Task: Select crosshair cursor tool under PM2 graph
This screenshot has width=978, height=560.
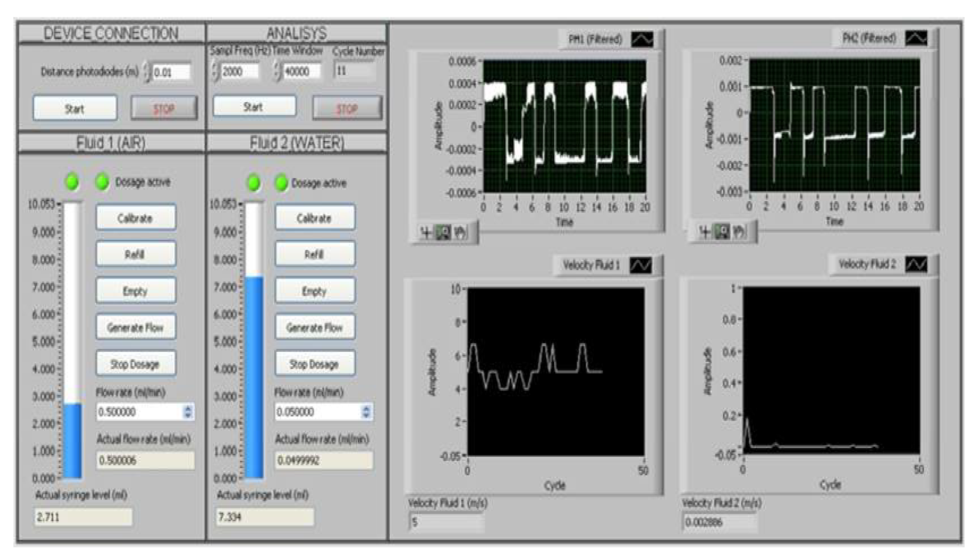Action: 705,232
